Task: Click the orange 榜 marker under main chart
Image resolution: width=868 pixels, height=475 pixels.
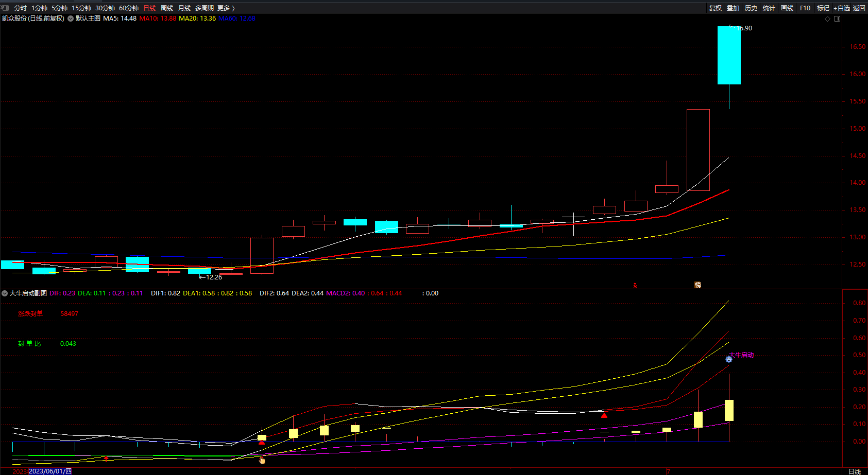Action: (x=698, y=285)
